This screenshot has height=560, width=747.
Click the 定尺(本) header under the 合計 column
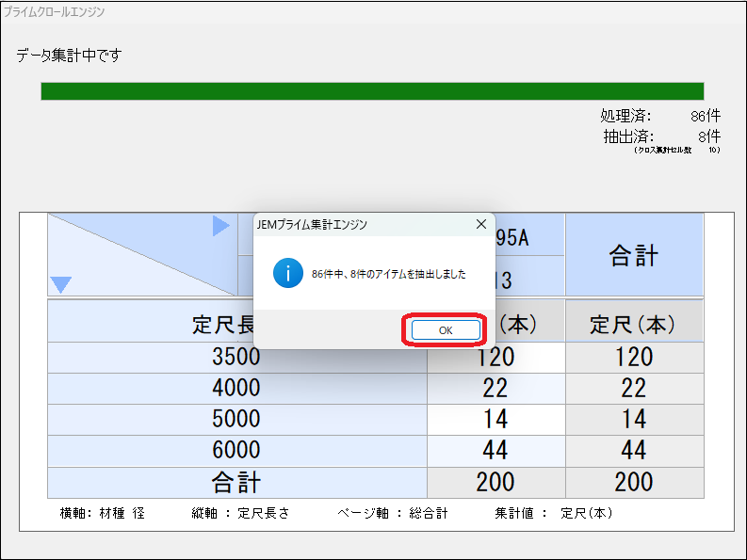pyautogui.click(x=634, y=325)
